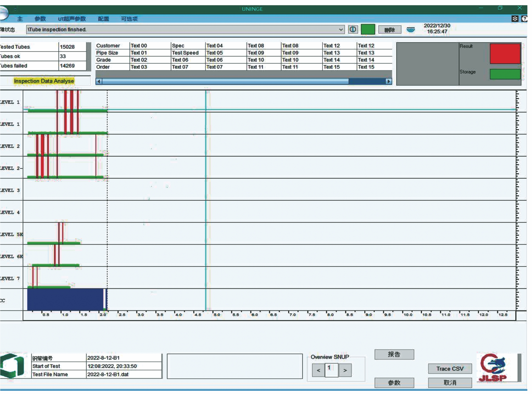Viewport: 532px width, 394px height.
Task: Open the 配置 menu
Action: coord(103,19)
